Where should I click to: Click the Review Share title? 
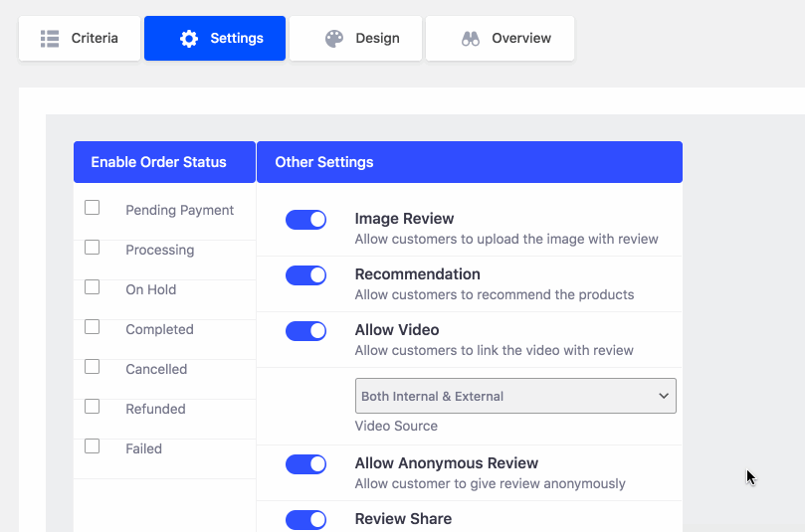pyautogui.click(x=403, y=519)
